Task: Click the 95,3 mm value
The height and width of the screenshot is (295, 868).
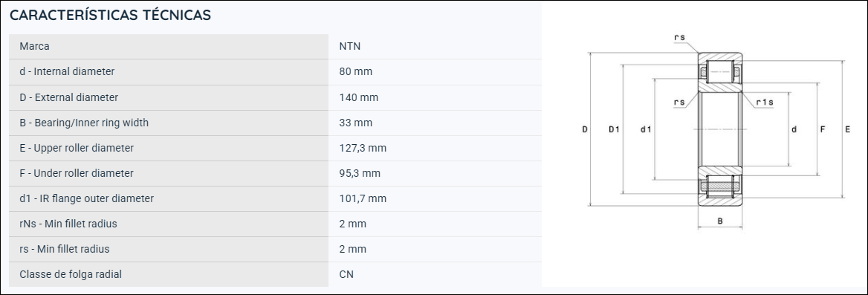Action: 360,173
